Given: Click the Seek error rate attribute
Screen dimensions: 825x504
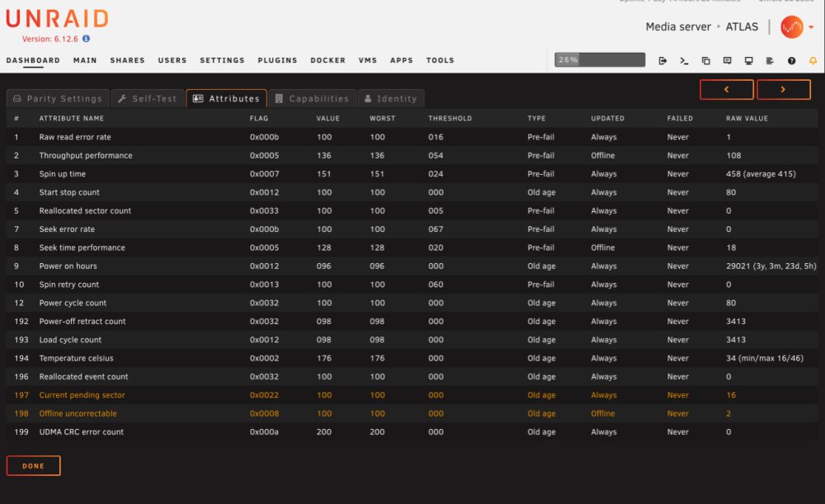Looking at the screenshot, I should (x=67, y=228).
